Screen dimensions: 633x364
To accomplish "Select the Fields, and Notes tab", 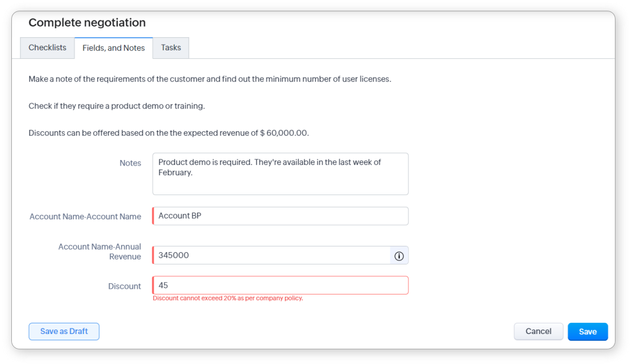I will click(x=114, y=48).
